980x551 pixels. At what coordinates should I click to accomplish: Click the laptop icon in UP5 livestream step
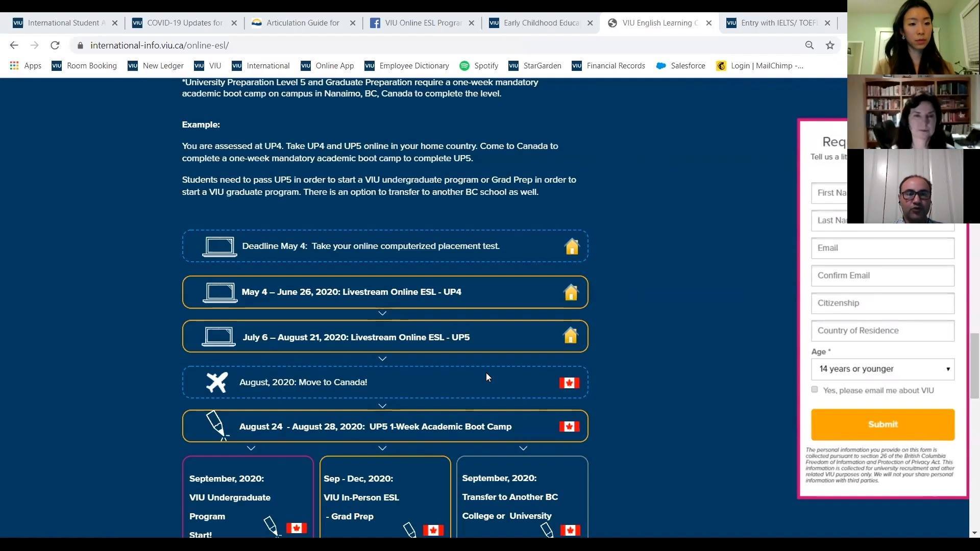tap(219, 337)
